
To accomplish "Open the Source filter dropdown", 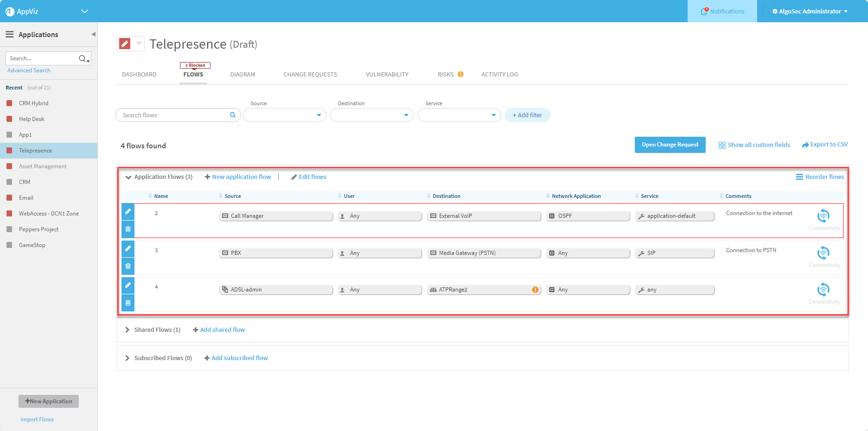I will (x=285, y=115).
